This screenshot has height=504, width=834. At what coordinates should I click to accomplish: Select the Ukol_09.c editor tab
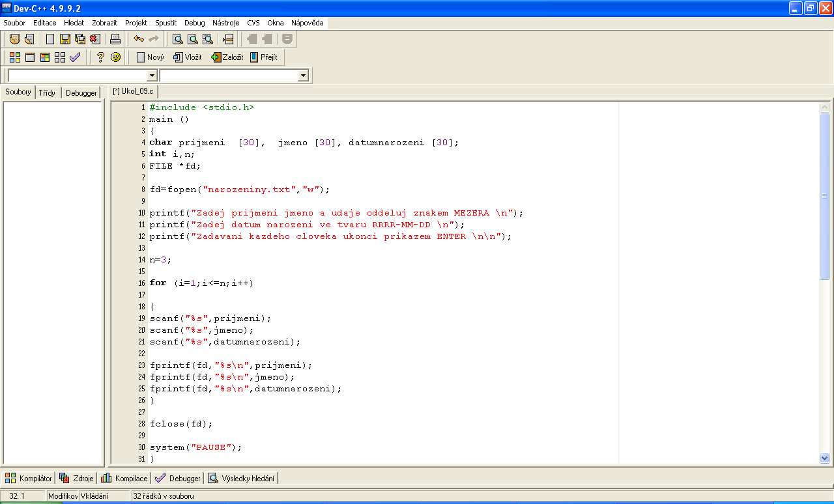(x=133, y=91)
